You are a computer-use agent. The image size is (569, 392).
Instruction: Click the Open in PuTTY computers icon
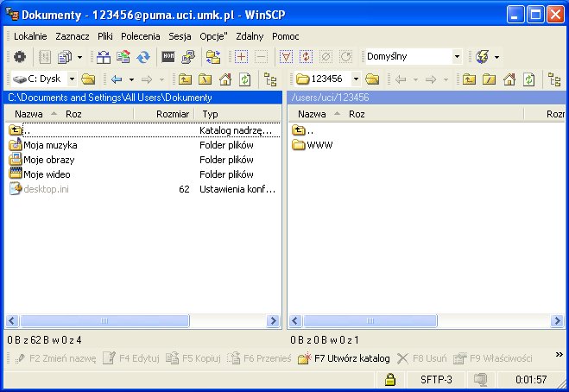(x=188, y=57)
